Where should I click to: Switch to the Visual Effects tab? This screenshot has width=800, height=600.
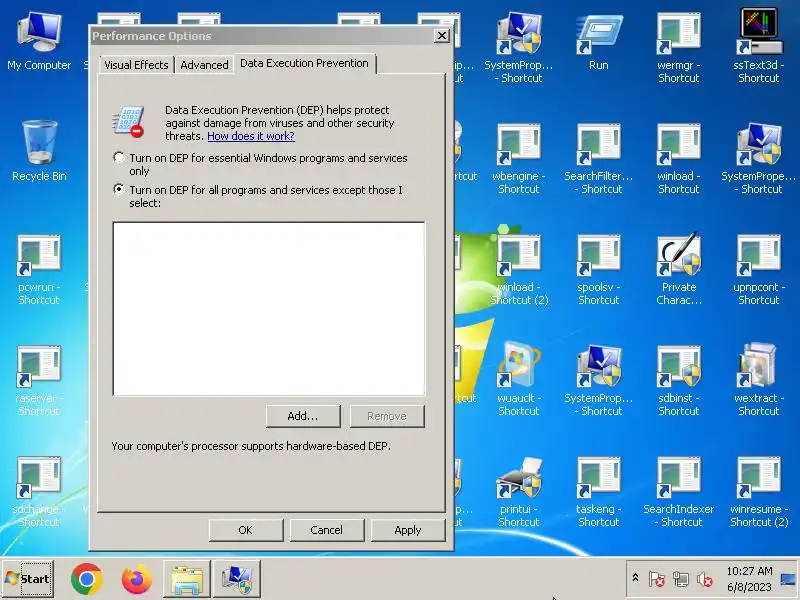click(x=136, y=65)
